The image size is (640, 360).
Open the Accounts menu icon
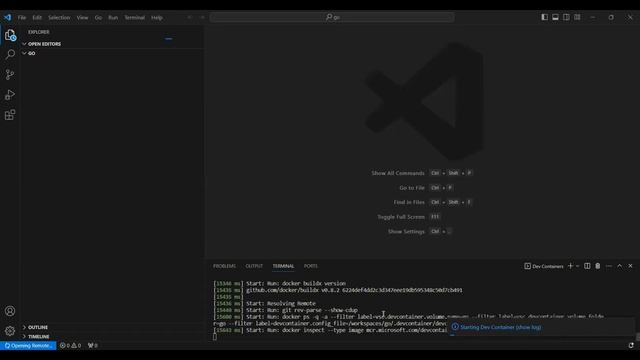(10, 311)
